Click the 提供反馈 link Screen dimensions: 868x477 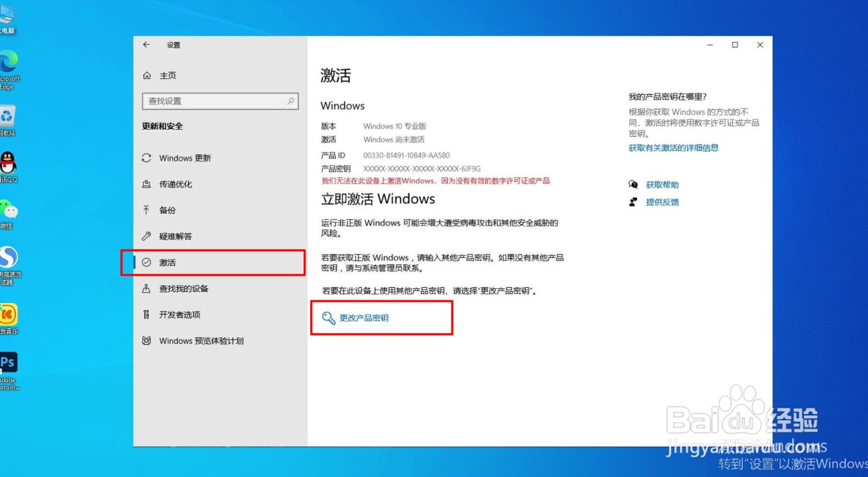(662, 202)
